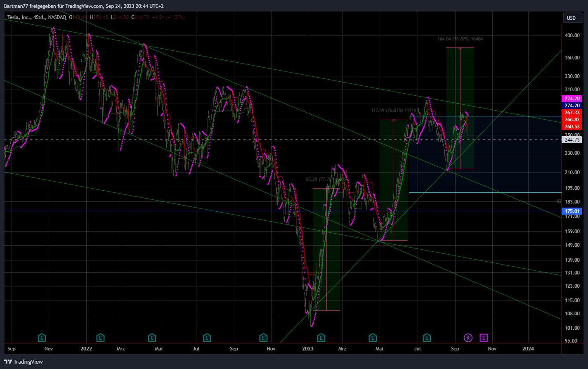
Task: Click the purple upcoming earnings E icon
Action: (x=484, y=338)
